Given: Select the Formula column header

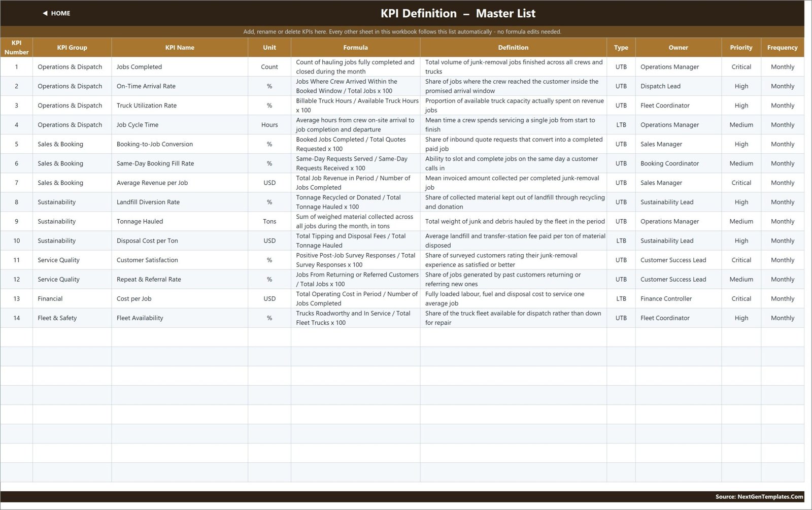Looking at the screenshot, I should coord(355,47).
